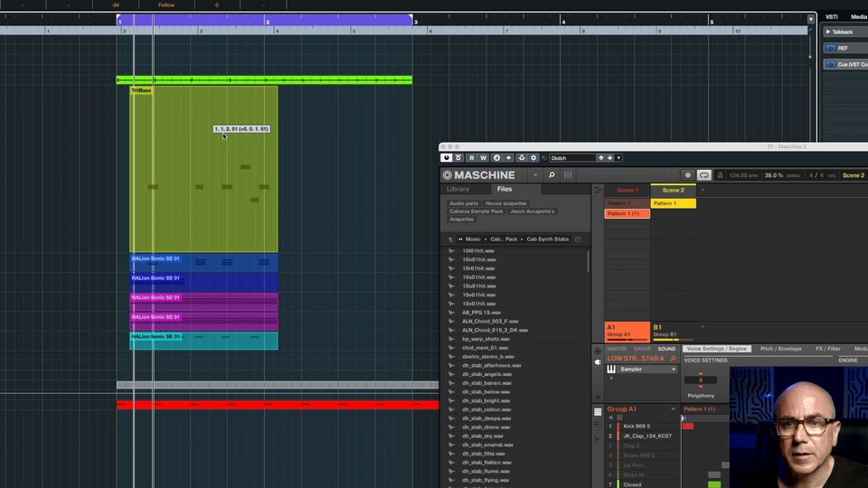The width and height of the screenshot is (868, 488).
Task: Open the recent locations clock icon
Action: (x=578, y=239)
